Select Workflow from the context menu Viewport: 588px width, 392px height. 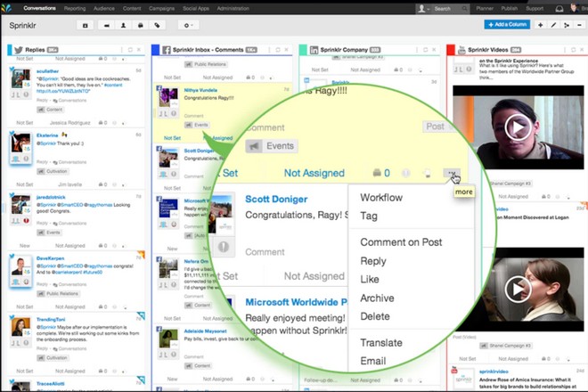point(380,197)
